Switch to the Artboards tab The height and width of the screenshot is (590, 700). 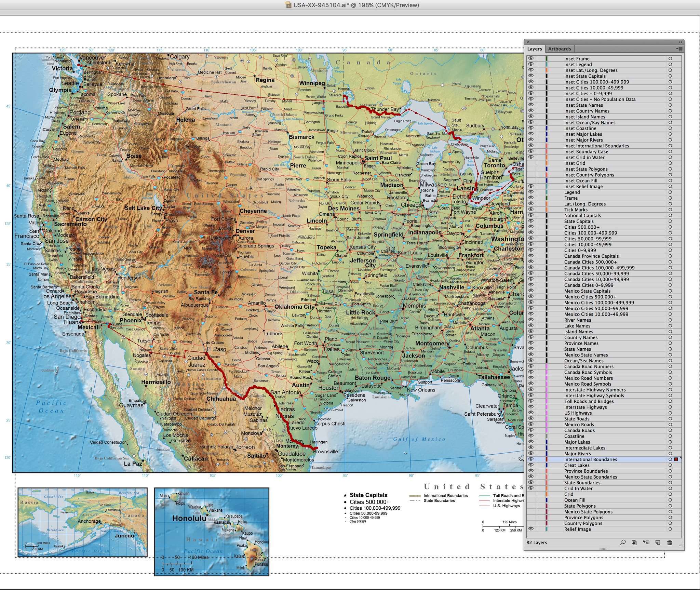click(560, 49)
